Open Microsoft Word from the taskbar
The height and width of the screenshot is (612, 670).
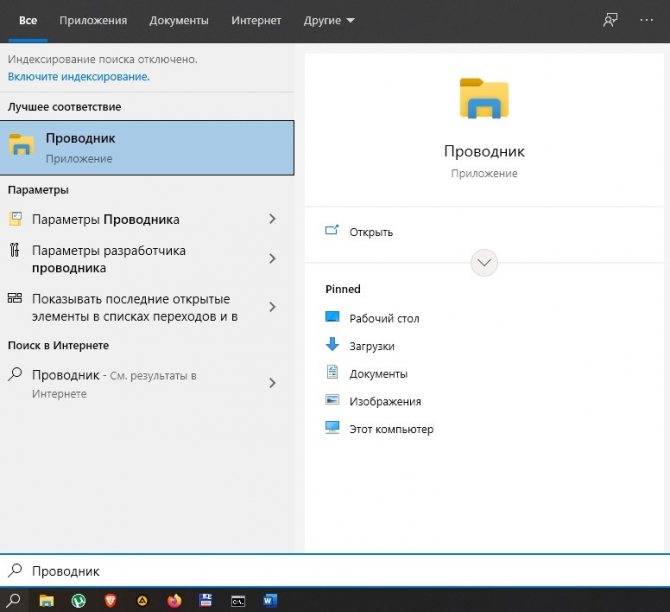click(x=270, y=601)
